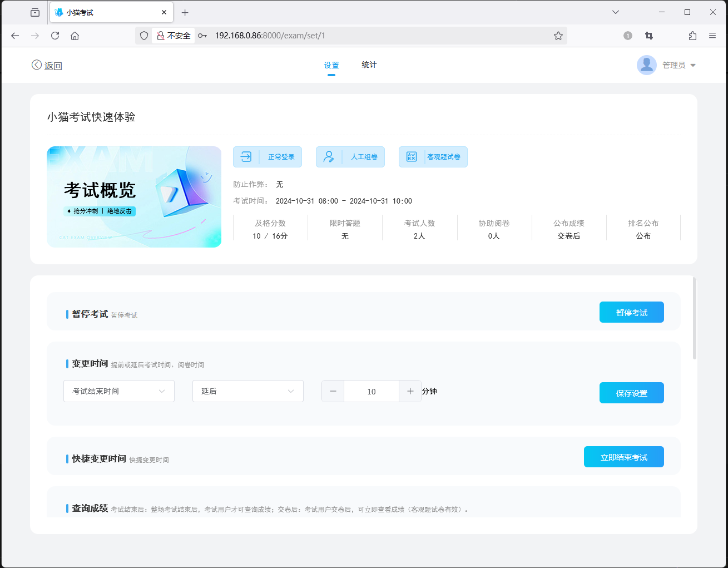The width and height of the screenshot is (728, 568).
Task: Click the 客观题试卷 test paper icon
Action: tap(412, 157)
